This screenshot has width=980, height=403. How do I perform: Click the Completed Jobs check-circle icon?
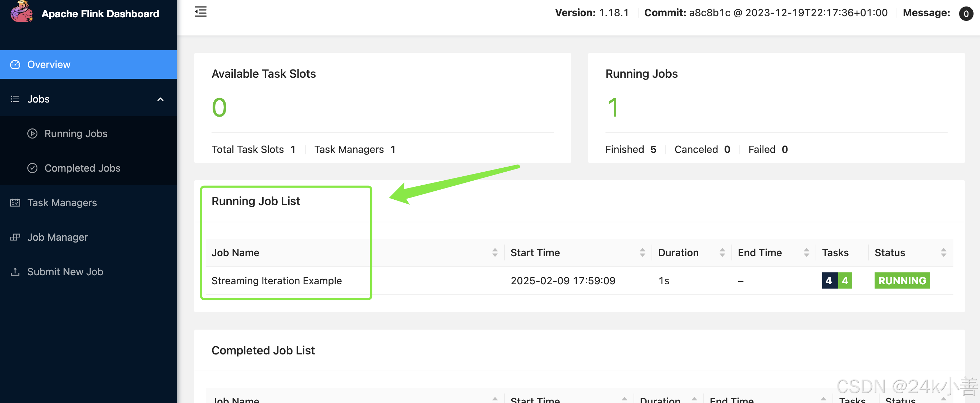[x=32, y=168]
